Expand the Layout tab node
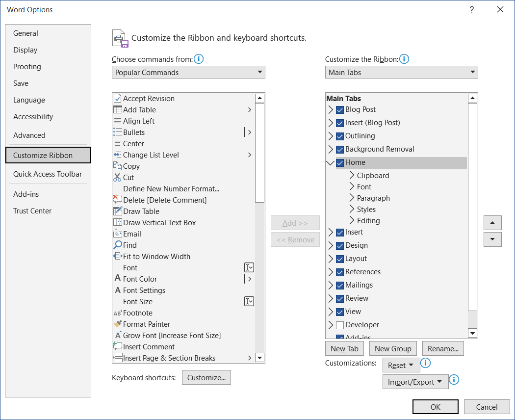Viewport: 515px width, 420px height. [331, 259]
